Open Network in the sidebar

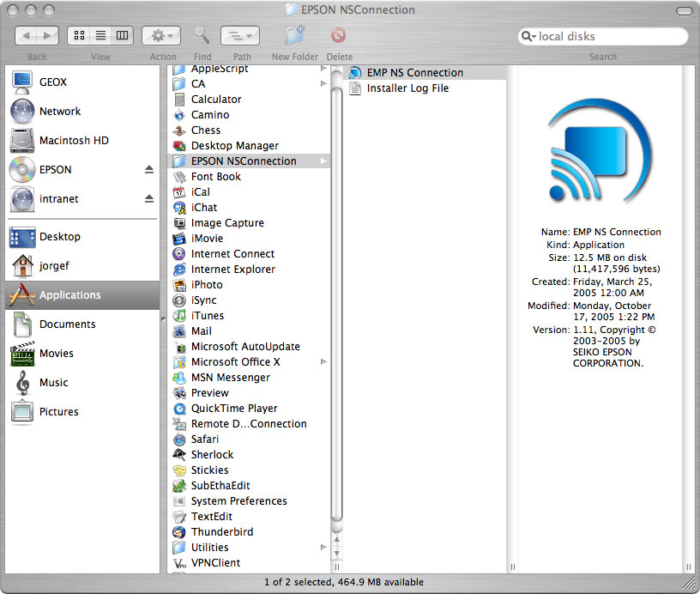tap(82, 112)
